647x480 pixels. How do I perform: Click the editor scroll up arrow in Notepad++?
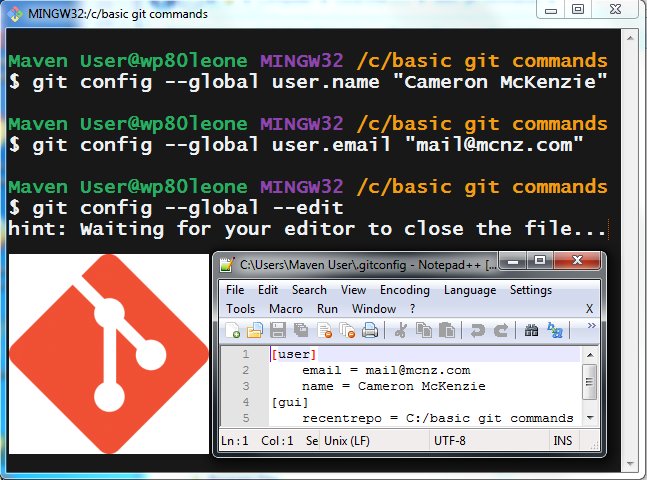point(590,355)
